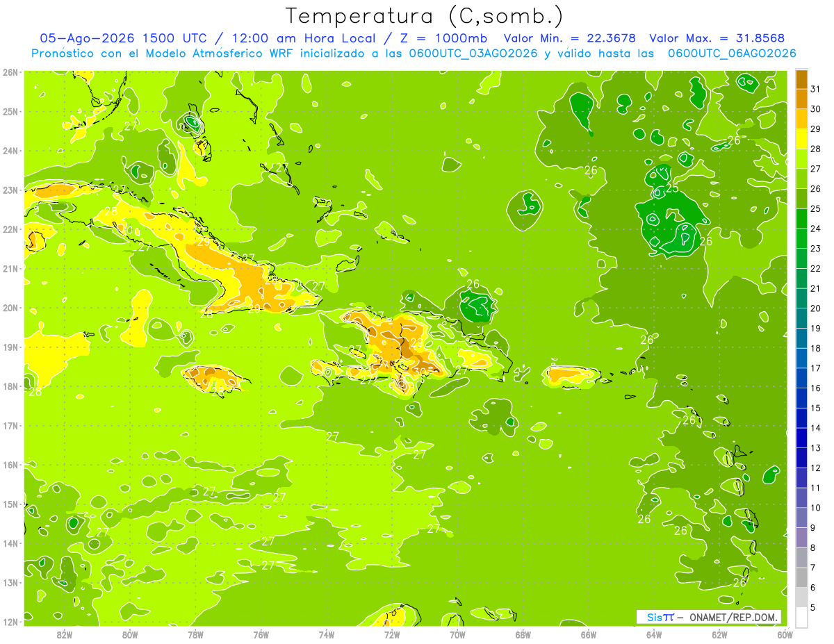Click the latitude axis label "22N"
Screen dimensions: 834x644
click(10, 229)
